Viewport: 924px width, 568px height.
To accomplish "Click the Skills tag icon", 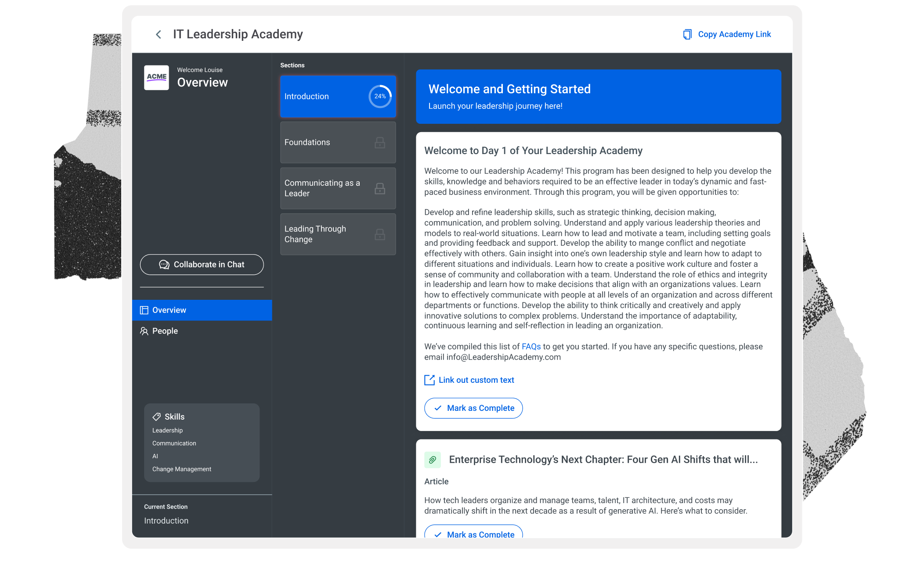I will click(x=156, y=417).
